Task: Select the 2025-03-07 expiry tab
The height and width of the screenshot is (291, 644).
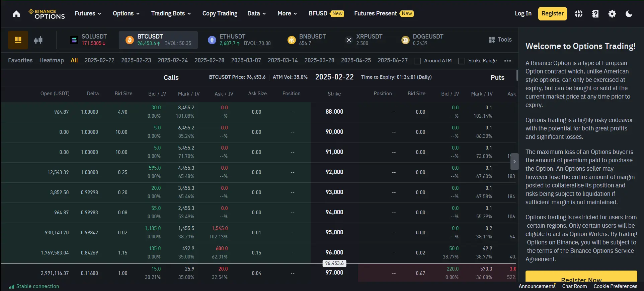Action: click(x=246, y=60)
